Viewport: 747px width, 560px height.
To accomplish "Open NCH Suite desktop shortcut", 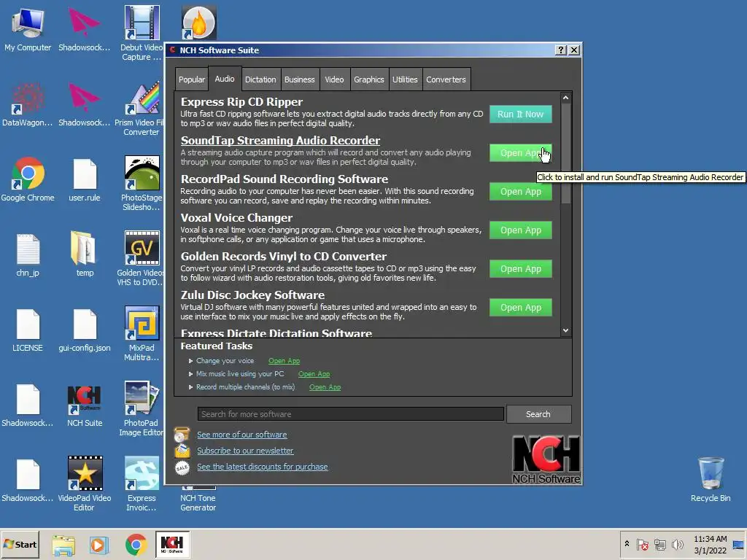I will coord(85,405).
